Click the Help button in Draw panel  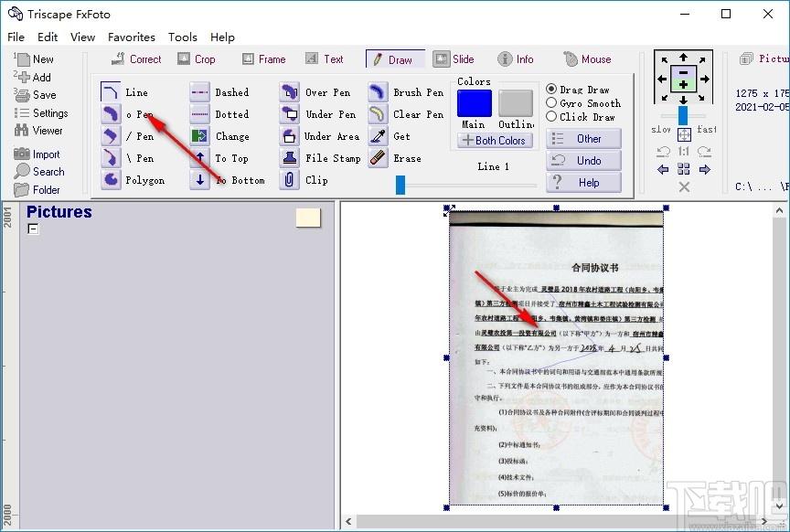coord(583,183)
